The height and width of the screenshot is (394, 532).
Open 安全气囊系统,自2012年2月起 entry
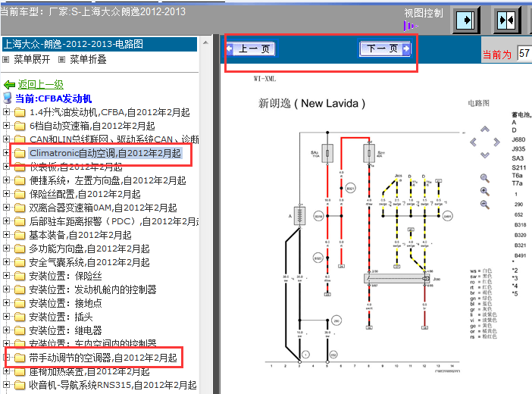click(x=89, y=262)
